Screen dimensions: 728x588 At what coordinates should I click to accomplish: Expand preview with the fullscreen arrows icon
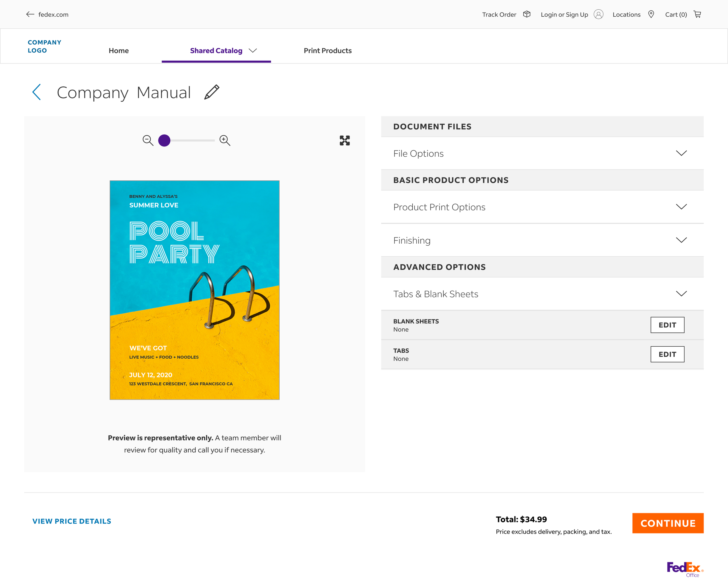(344, 140)
